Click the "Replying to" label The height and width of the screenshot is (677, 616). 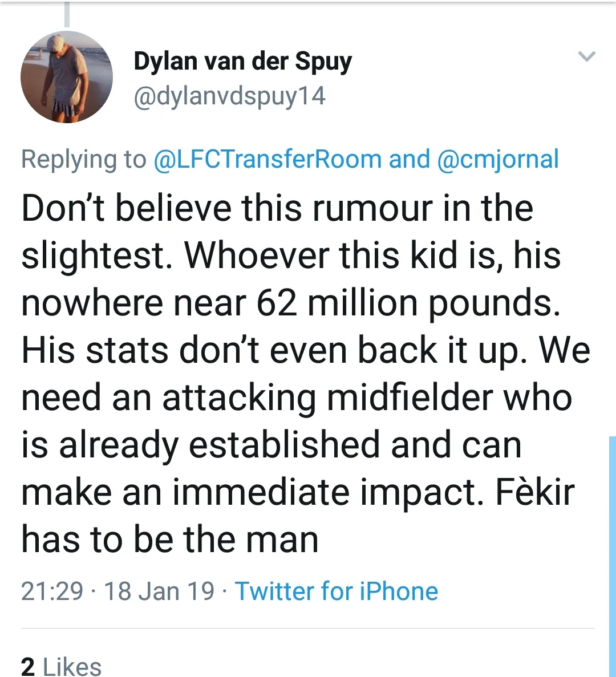[x=83, y=159]
